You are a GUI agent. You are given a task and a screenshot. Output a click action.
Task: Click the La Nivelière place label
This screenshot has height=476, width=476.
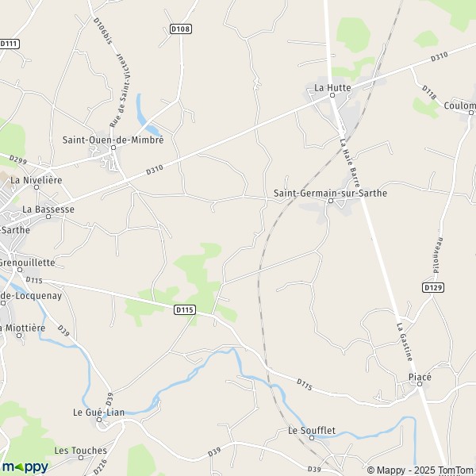36,180
